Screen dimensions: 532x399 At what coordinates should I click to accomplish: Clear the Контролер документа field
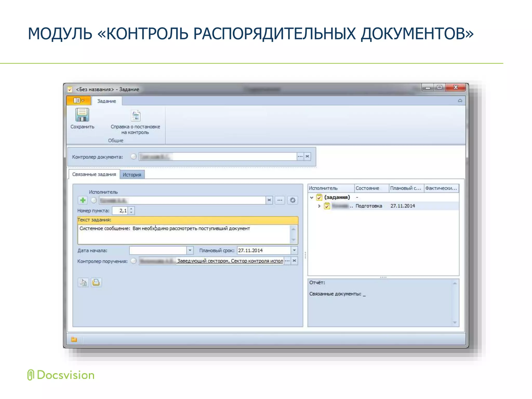tap(307, 156)
